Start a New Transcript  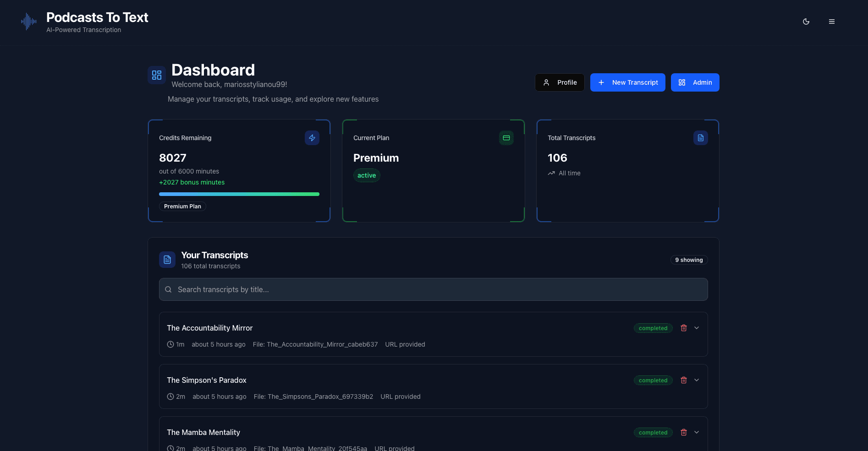627,82
